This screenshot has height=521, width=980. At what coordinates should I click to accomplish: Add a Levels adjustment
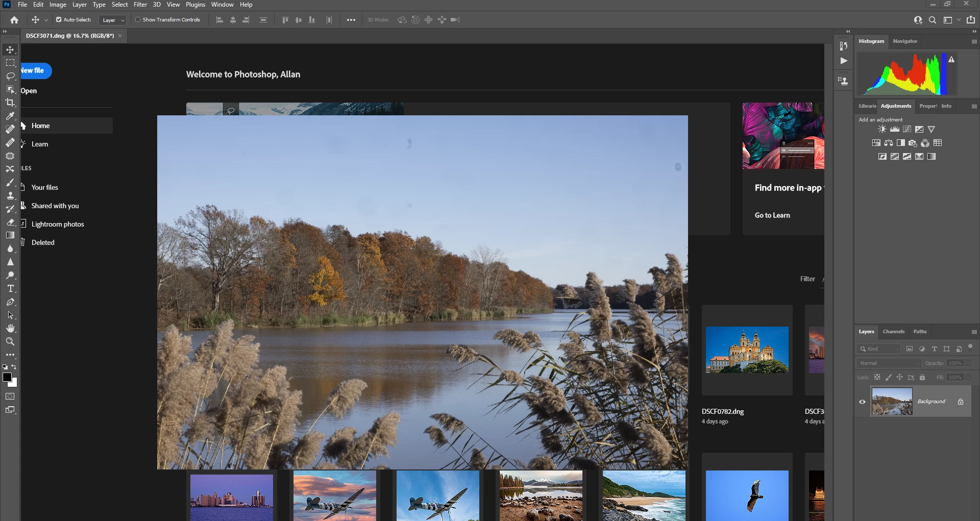[895, 129]
